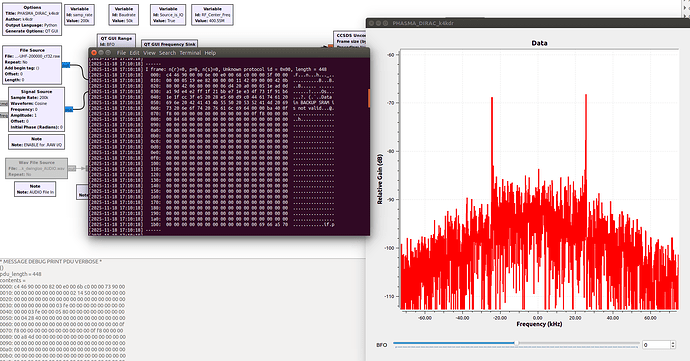Click the terminal window scrollbar handle
Image resolution: width=690 pixels, height=361 pixels.
point(369,98)
